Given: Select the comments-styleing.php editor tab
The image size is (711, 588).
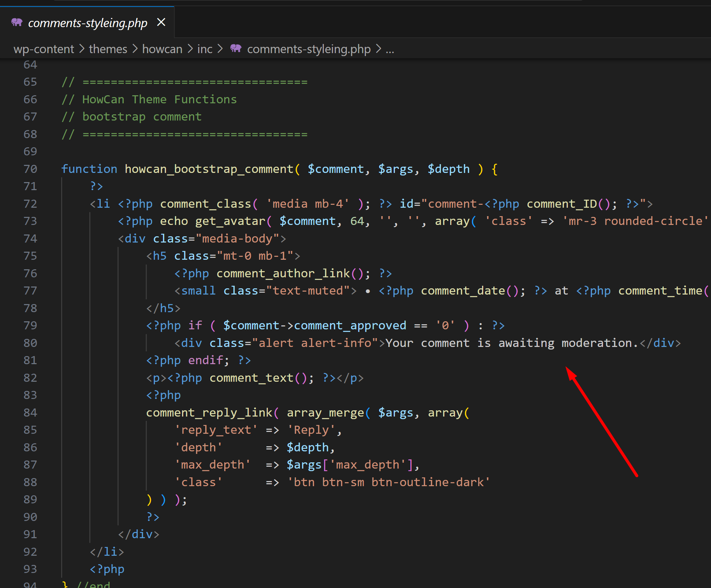Looking at the screenshot, I should (x=87, y=23).
